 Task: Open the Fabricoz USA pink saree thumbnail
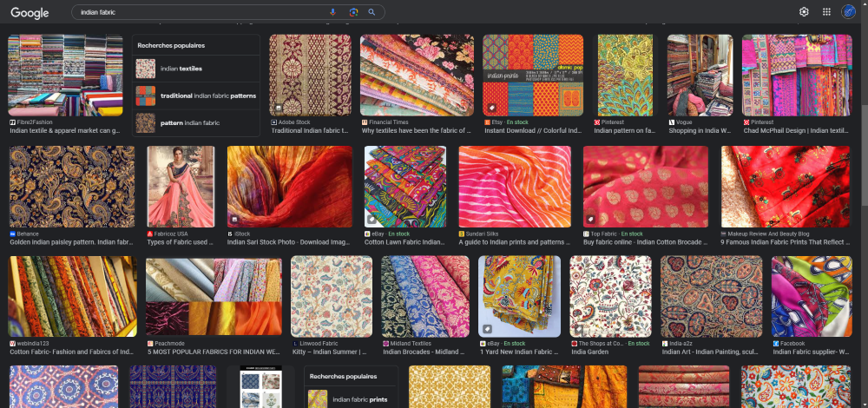click(x=181, y=187)
